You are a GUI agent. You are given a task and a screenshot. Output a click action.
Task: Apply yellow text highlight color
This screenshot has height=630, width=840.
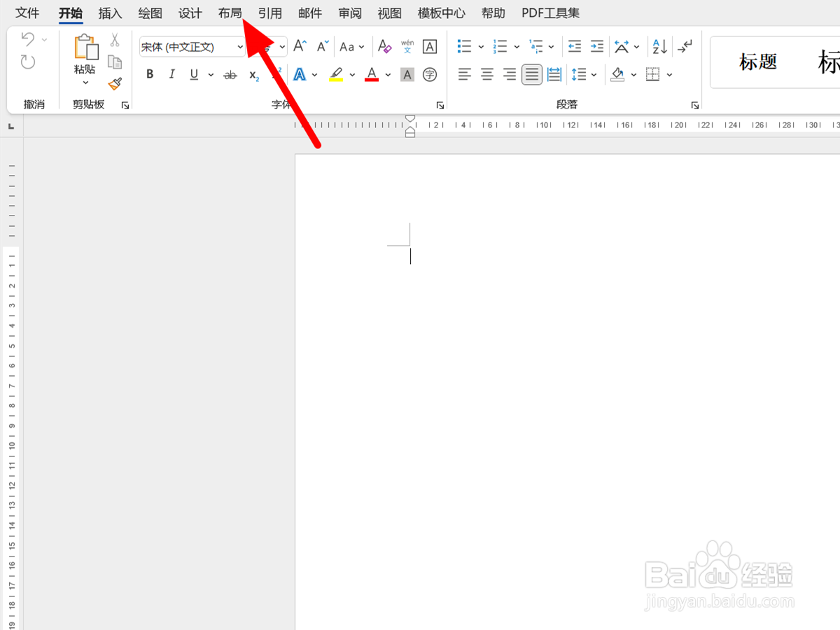336,74
